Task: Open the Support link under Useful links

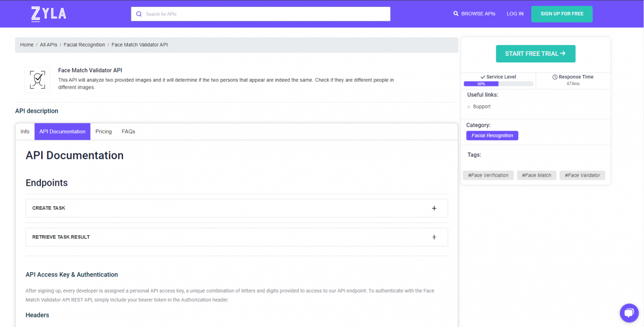Action: tap(481, 106)
